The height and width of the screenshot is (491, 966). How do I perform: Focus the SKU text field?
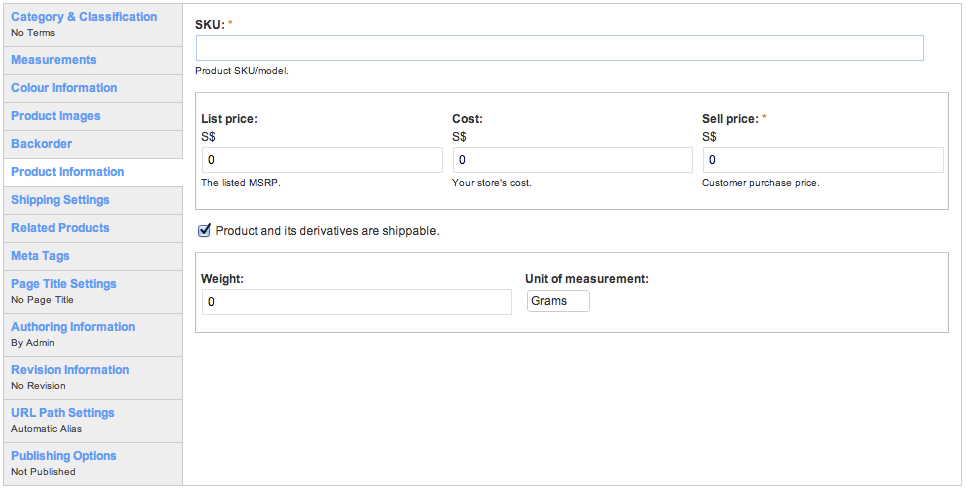[559, 48]
